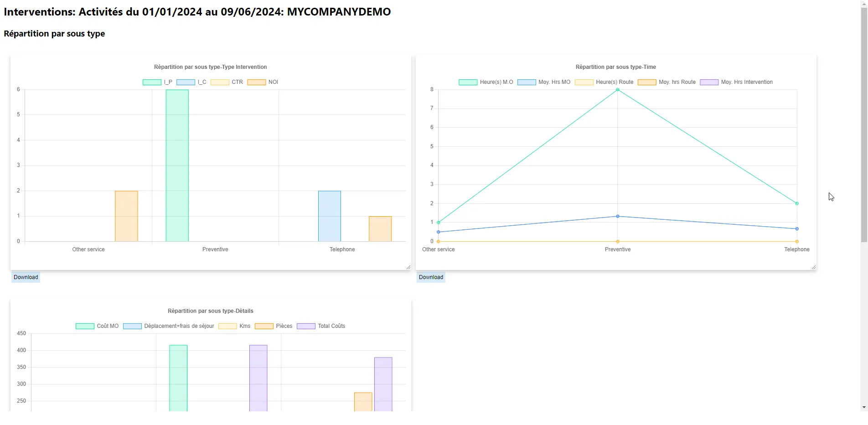This screenshot has height=425, width=868.
Task: Toggle the Moy. Hrs Intervention legend entry
Action: point(736,82)
